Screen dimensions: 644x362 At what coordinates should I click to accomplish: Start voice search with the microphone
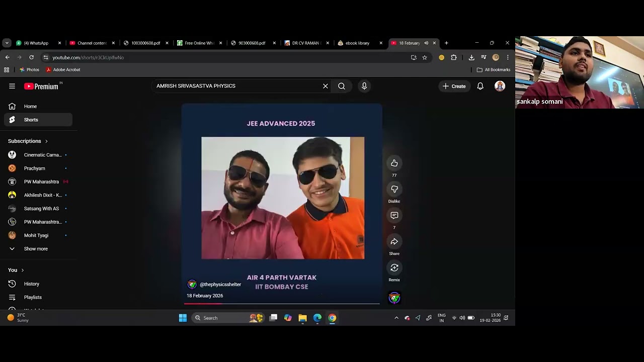point(364,86)
